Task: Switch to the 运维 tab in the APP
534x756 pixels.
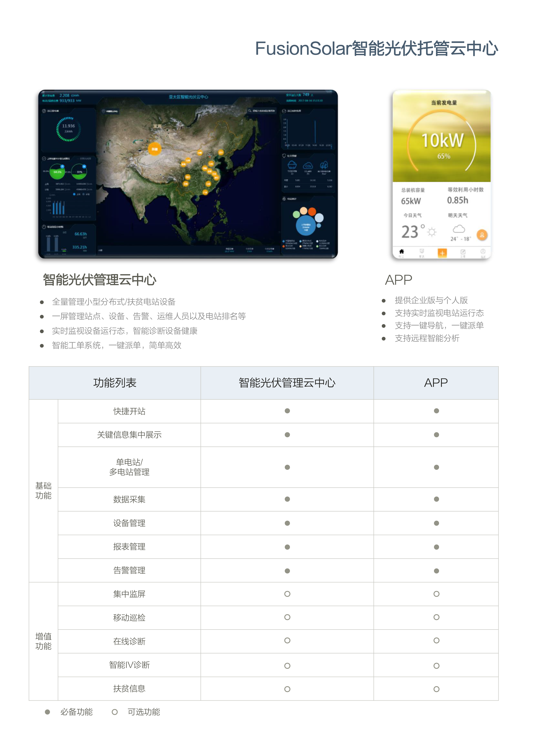Action: (x=463, y=252)
